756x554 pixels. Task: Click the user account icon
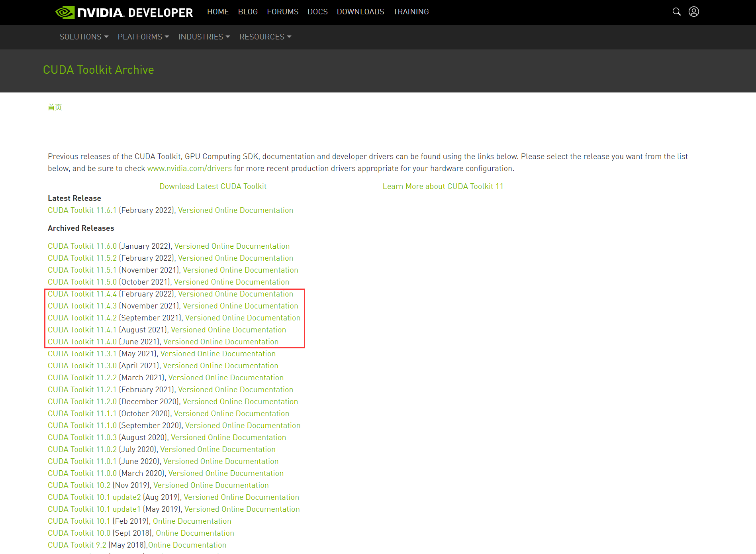point(693,12)
